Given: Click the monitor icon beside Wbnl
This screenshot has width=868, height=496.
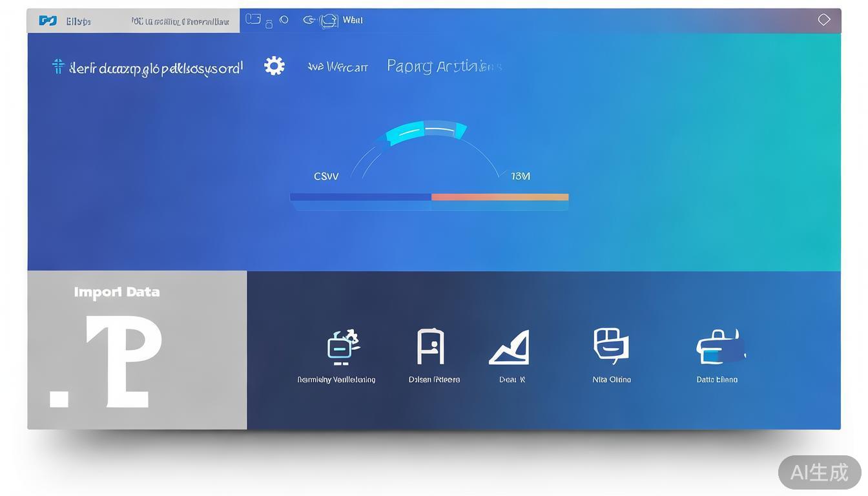Looking at the screenshot, I should click(x=329, y=21).
